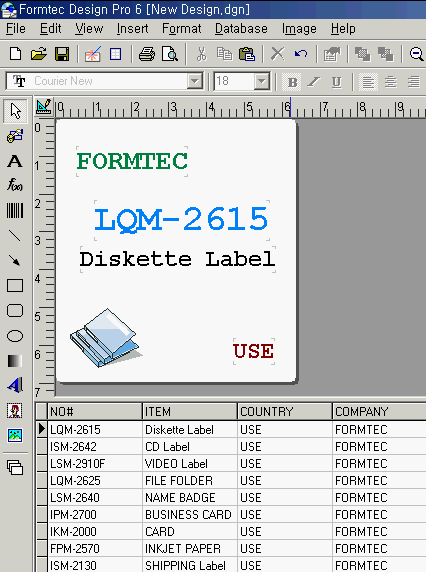Click the Paste clipboard icon
Viewport: 426px width, 572px height.
pos(247,54)
